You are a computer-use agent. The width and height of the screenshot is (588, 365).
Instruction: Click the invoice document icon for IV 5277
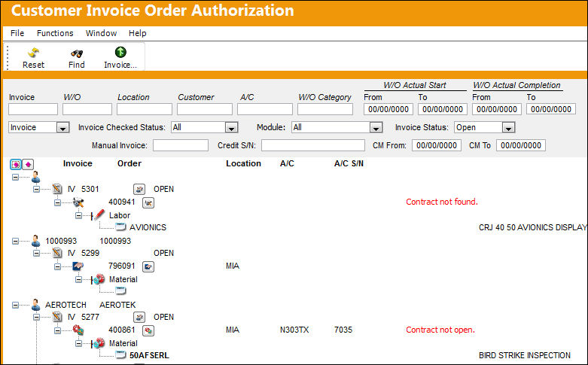pyautogui.click(x=57, y=317)
